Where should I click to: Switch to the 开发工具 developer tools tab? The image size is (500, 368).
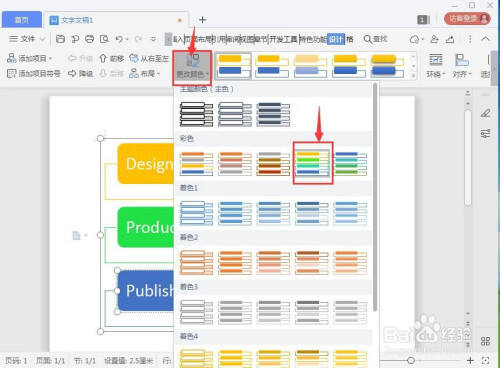(x=283, y=39)
